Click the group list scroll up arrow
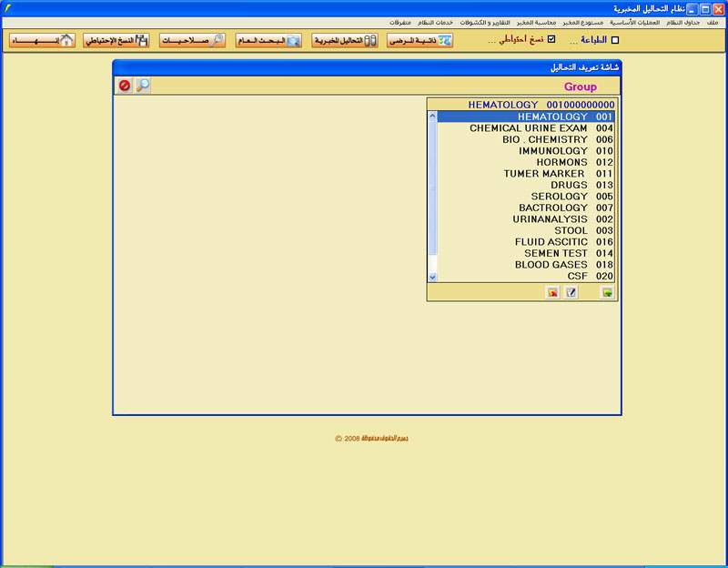This screenshot has height=568, width=728. 433,117
